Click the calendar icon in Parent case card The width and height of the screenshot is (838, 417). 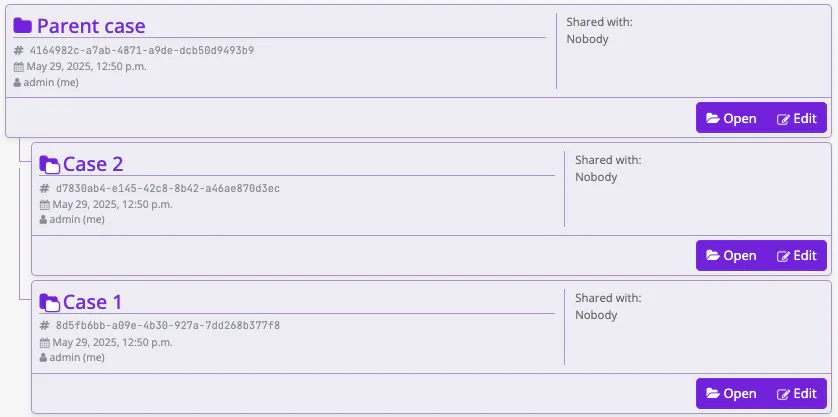pyautogui.click(x=19, y=67)
